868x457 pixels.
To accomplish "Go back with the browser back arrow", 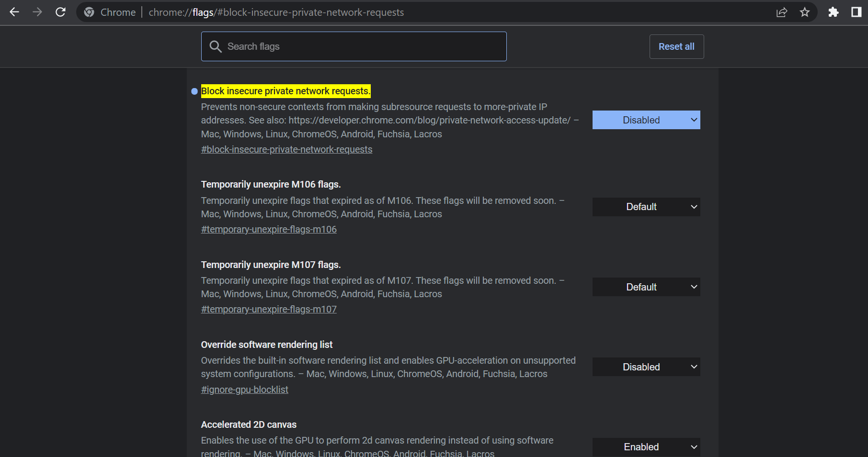I will 14,12.
